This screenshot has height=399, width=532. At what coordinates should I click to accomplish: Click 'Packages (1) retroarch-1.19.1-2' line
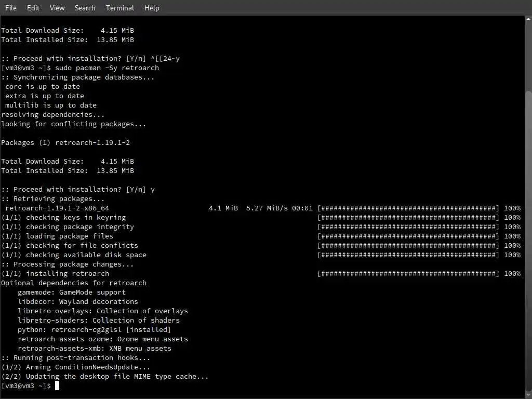(x=65, y=143)
